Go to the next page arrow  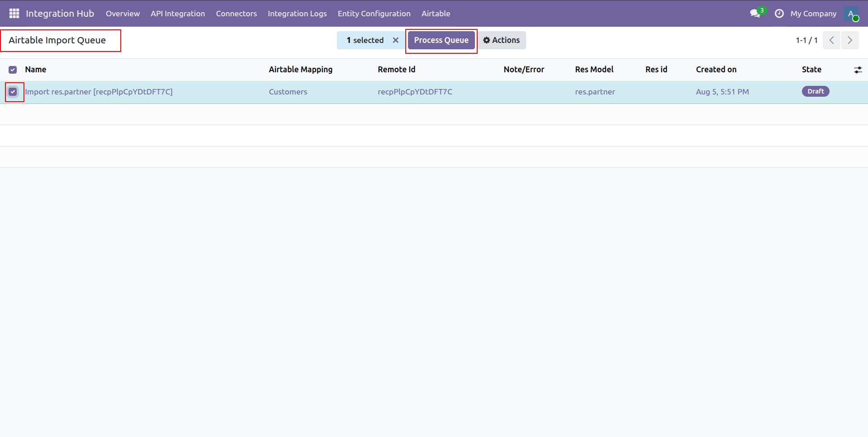pos(850,40)
